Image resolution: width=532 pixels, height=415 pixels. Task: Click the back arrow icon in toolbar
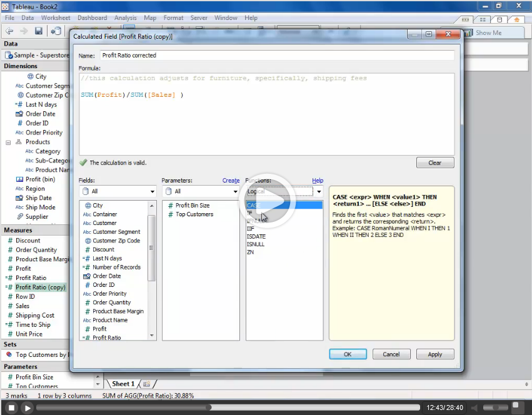9,31
